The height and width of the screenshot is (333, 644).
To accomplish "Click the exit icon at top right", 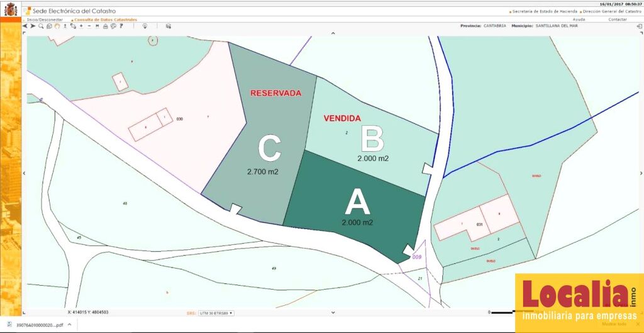I will coord(639,26).
